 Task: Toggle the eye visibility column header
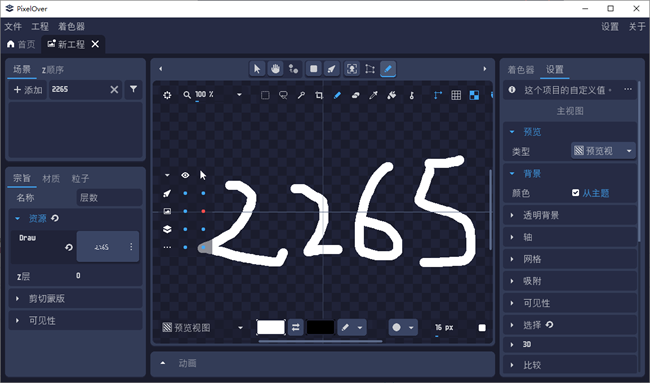click(185, 175)
